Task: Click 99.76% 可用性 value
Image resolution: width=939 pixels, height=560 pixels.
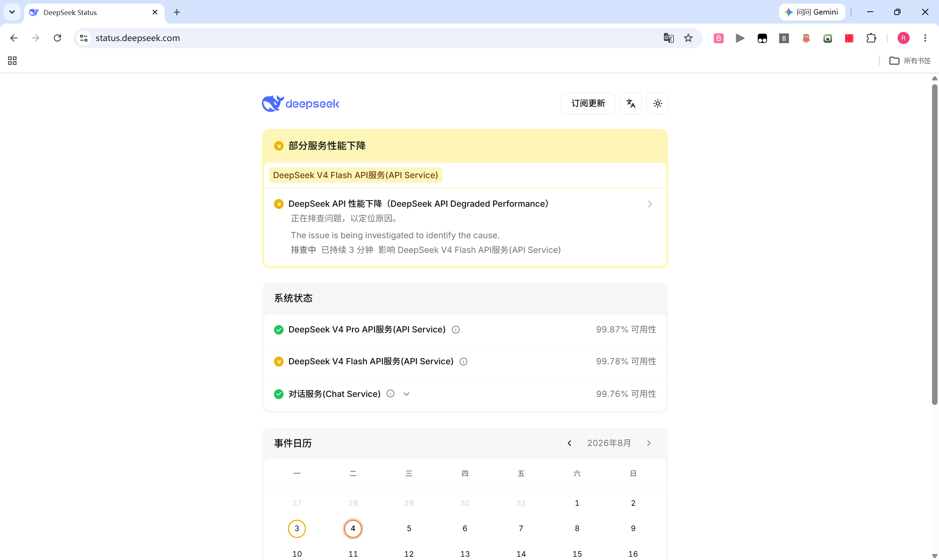Action: [626, 394]
